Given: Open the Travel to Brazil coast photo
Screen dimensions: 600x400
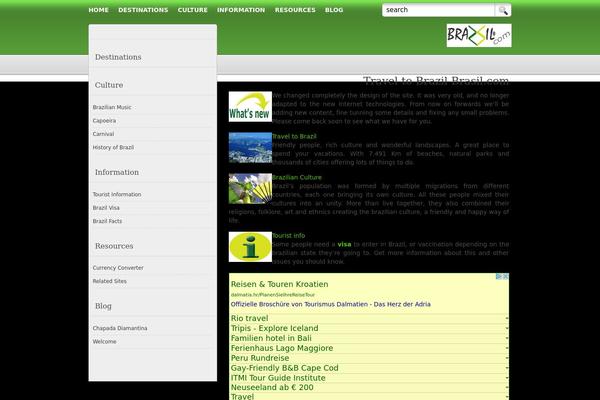Looking at the screenshot, I should 250,148.
